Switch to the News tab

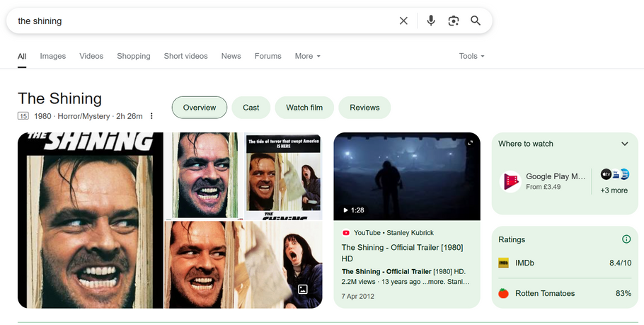(x=231, y=56)
